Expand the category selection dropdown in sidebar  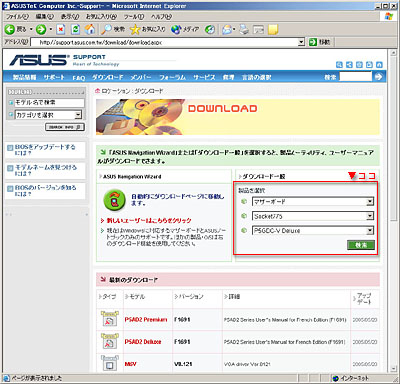[x=49, y=115]
